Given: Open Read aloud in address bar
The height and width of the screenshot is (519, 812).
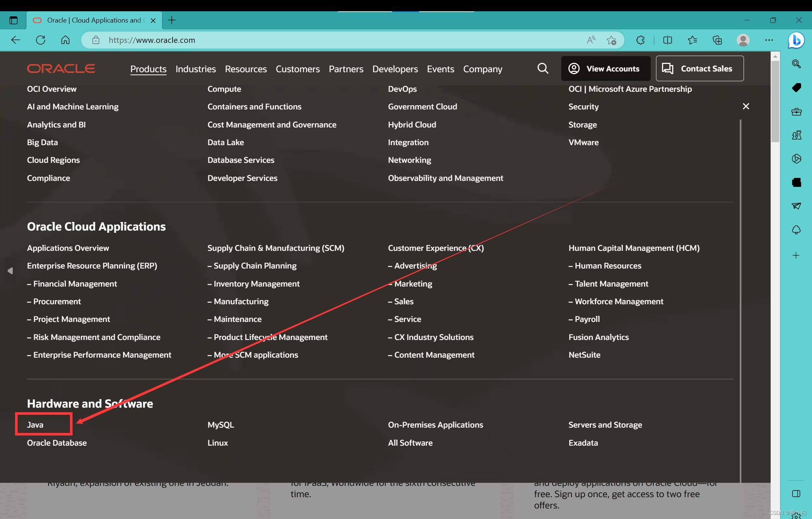Looking at the screenshot, I should (591, 40).
